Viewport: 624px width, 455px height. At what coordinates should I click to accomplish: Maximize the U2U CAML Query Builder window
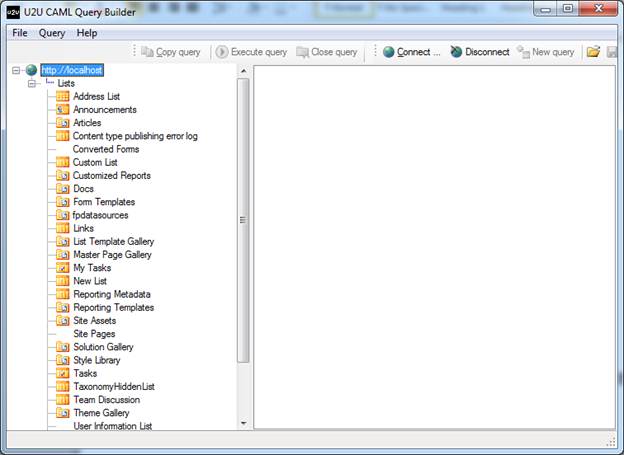568,8
